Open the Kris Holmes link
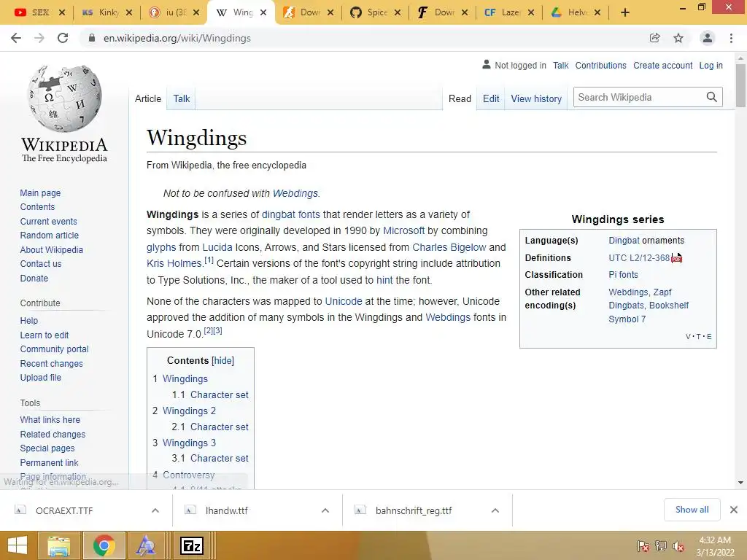Viewport: 747px width, 560px height. point(174,263)
